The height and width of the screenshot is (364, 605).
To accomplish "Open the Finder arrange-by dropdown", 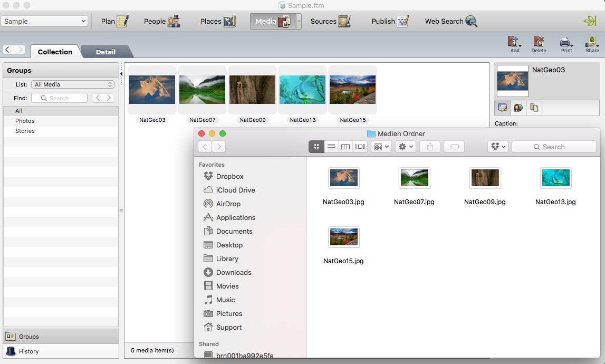I will pyautogui.click(x=381, y=147).
